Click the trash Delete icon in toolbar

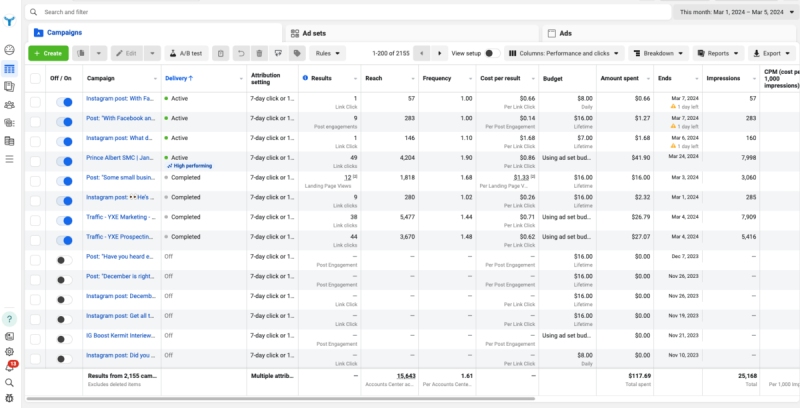click(259, 53)
